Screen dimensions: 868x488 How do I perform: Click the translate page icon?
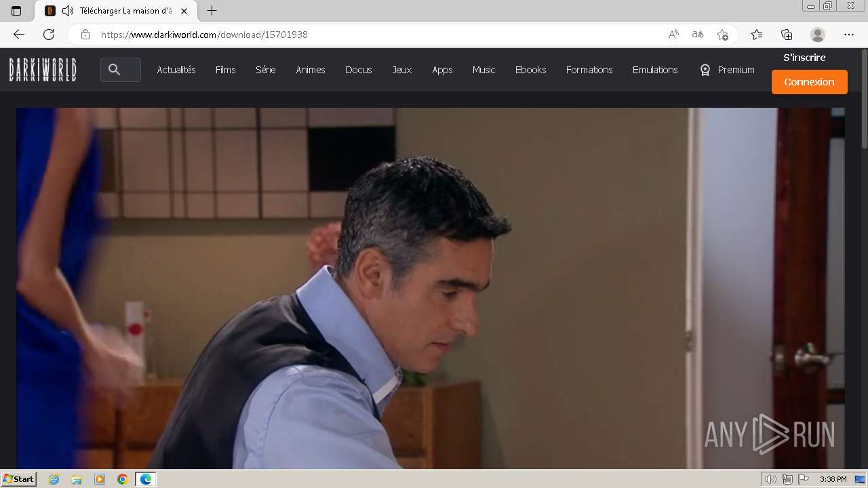tap(698, 35)
